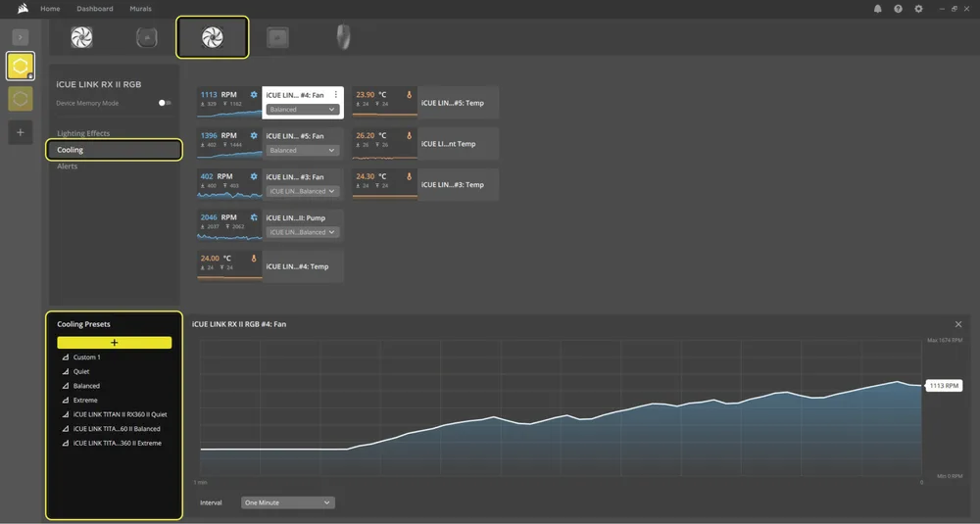Open preset dropdown for the Pump
The height and width of the screenshot is (524, 980).
(x=303, y=232)
